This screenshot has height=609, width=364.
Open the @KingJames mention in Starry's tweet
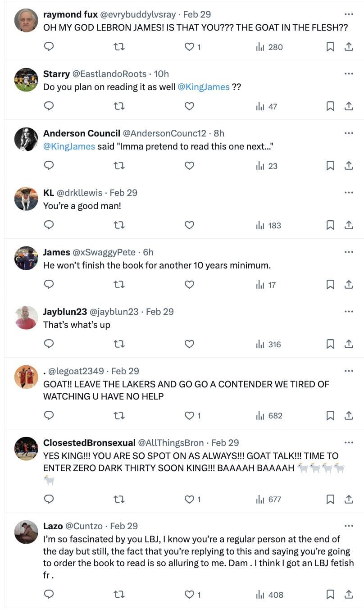(x=204, y=87)
